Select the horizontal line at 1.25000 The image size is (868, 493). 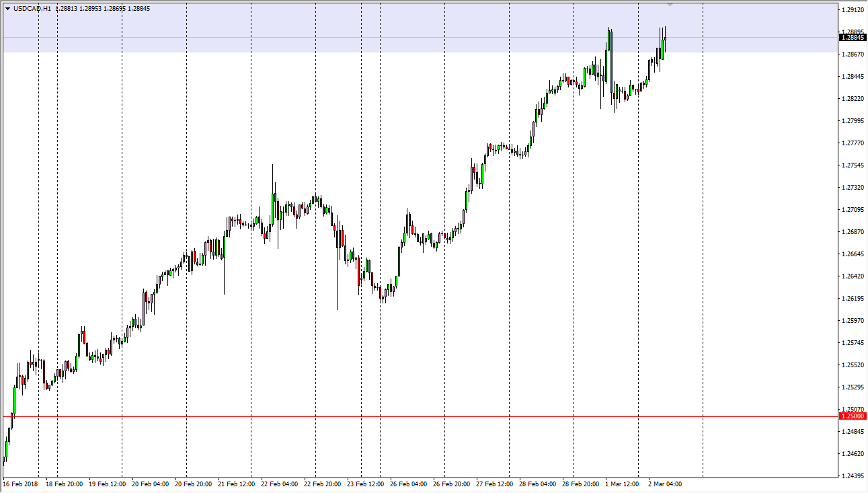403,416
